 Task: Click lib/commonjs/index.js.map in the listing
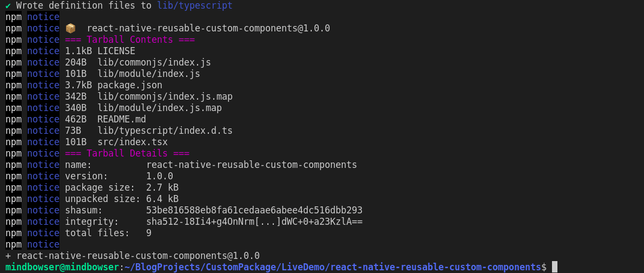[x=165, y=96]
